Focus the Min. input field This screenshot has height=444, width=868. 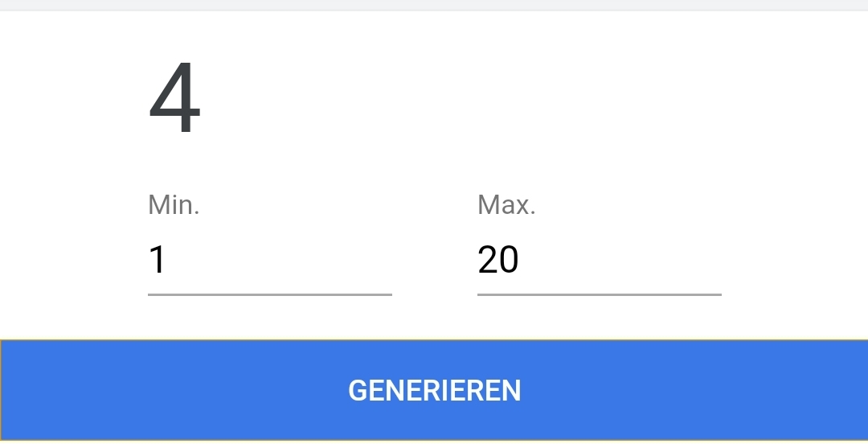[269, 260]
